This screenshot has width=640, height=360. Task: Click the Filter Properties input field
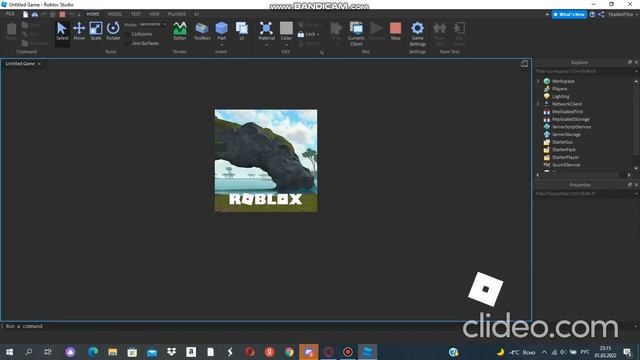[x=586, y=194]
